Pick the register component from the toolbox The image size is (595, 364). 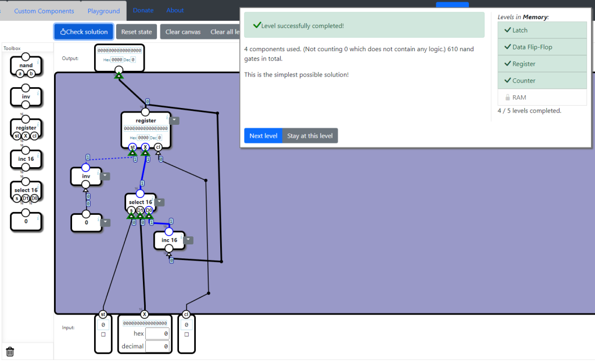(26, 128)
